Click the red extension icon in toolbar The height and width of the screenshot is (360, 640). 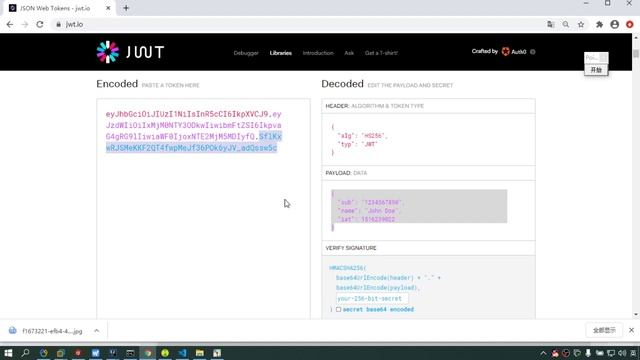click(630, 24)
